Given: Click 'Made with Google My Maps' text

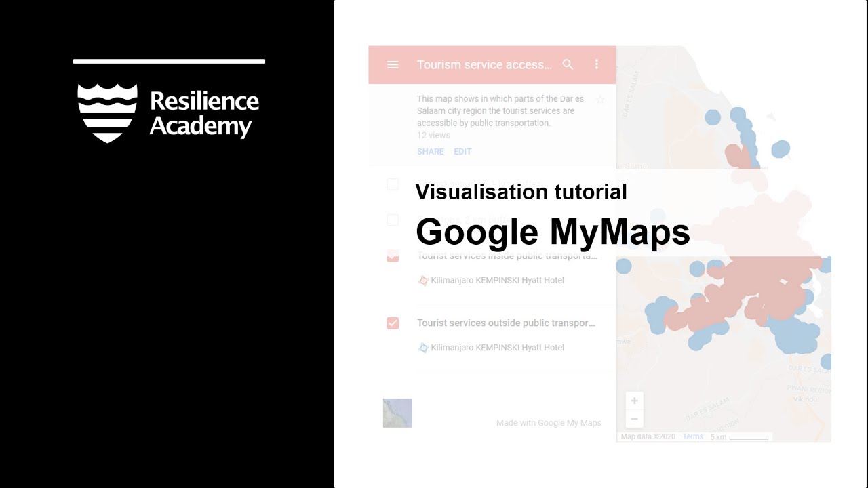Looking at the screenshot, I should (549, 423).
